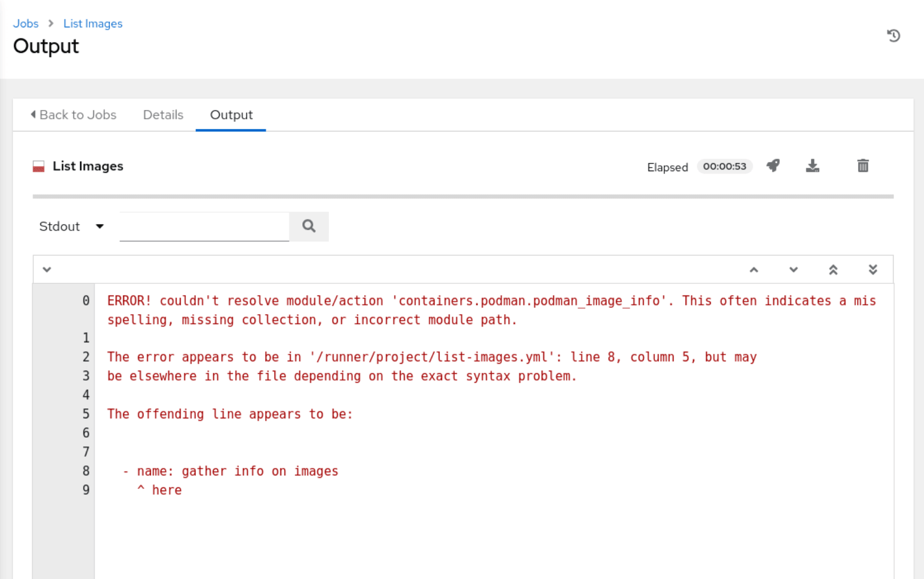924x579 pixels.
Task: Jump to first output line
Action: [833, 270]
